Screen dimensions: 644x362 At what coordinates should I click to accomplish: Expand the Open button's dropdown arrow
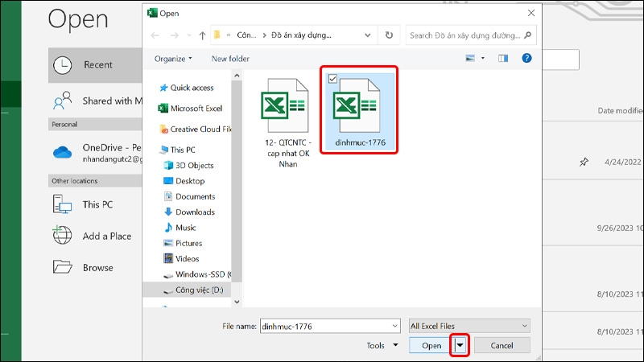460,346
